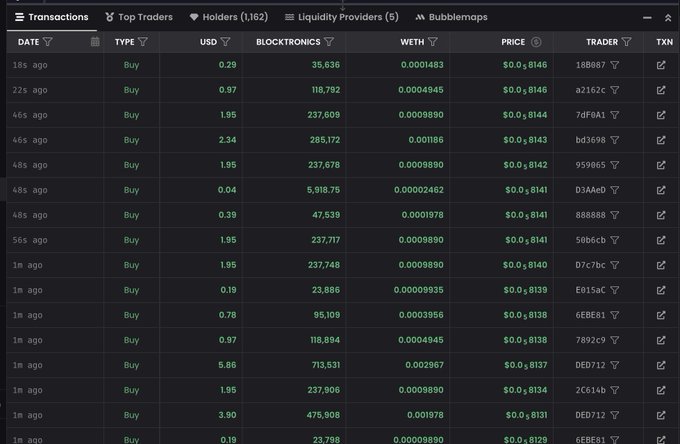Screen dimensions: 680x444
Task: Open trader bd3698 address
Action: (x=590, y=140)
